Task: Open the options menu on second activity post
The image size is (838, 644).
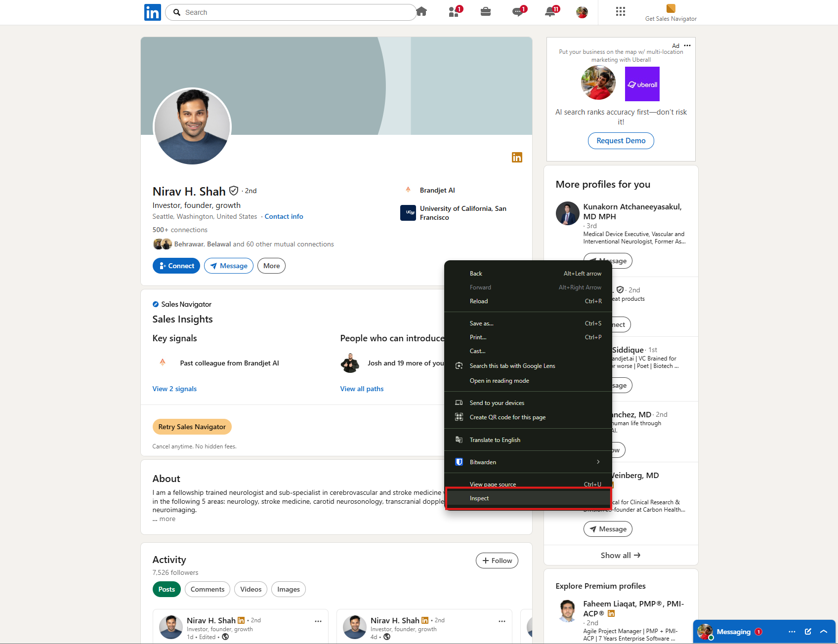Action: click(x=502, y=621)
